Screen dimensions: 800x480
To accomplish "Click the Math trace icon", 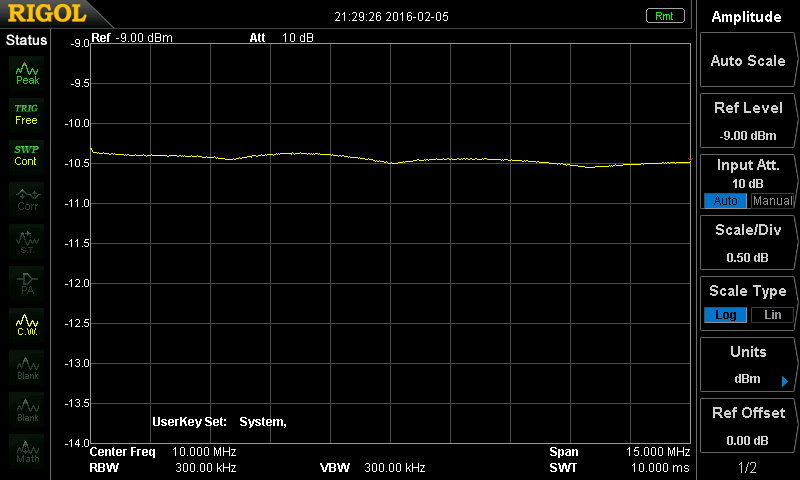I will (27, 450).
